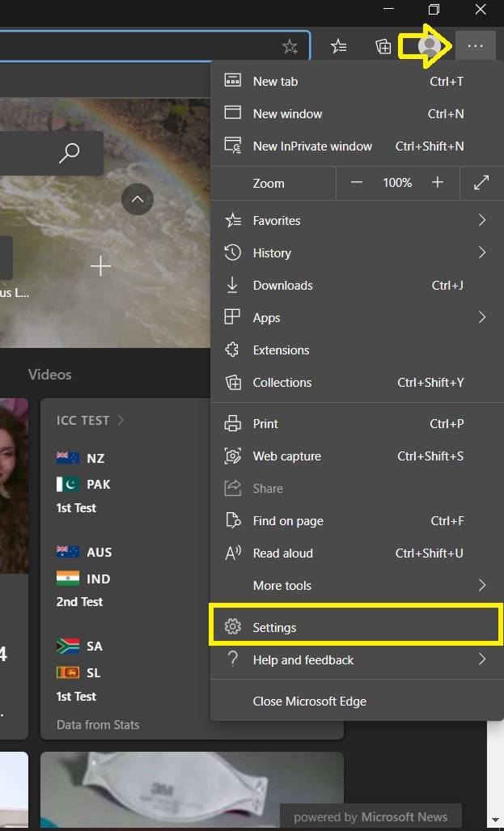The width and height of the screenshot is (504, 831).
Task: Open the Favorites toolbar icon
Action: point(339,46)
